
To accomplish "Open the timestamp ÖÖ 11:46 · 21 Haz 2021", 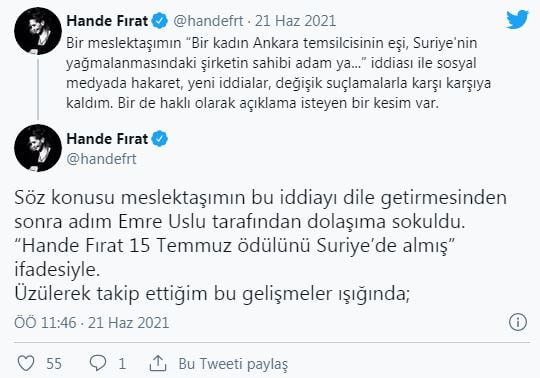I will [x=92, y=323].
